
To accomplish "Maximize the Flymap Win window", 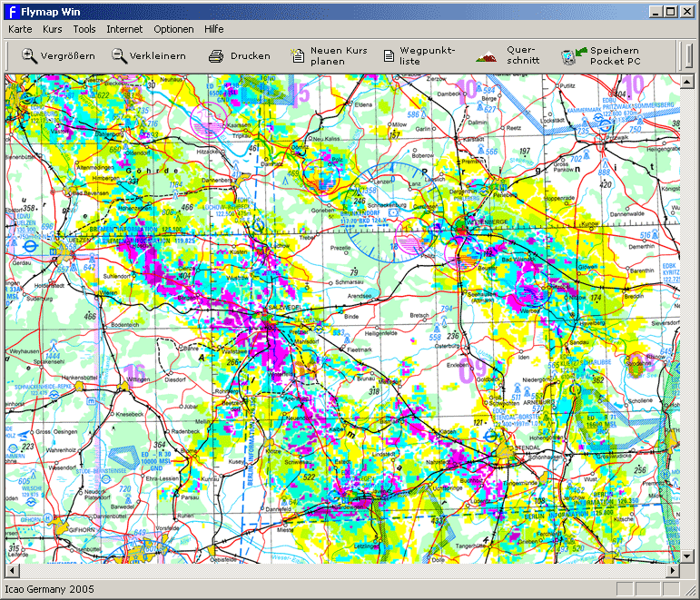I will coord(671,12).
